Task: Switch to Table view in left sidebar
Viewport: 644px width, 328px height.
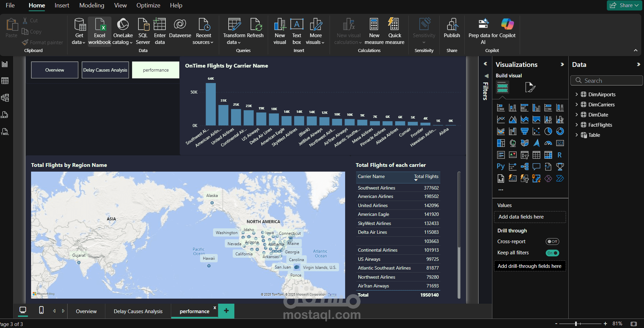Action: coord(5,81)
